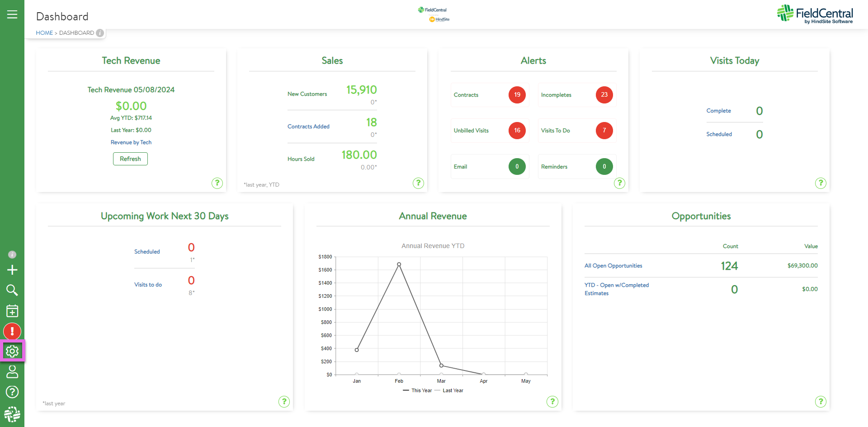Open the Revenue by Tech link

tap(131, 142)
